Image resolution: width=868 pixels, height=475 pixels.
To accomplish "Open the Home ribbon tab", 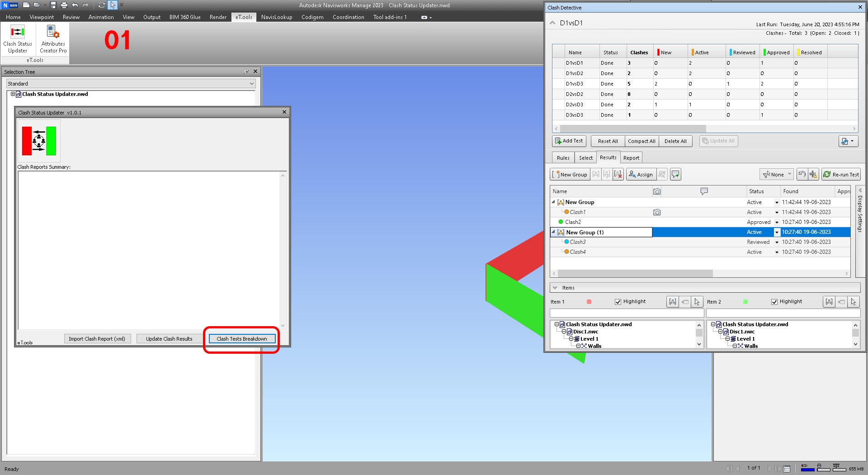I will [13, 17].
